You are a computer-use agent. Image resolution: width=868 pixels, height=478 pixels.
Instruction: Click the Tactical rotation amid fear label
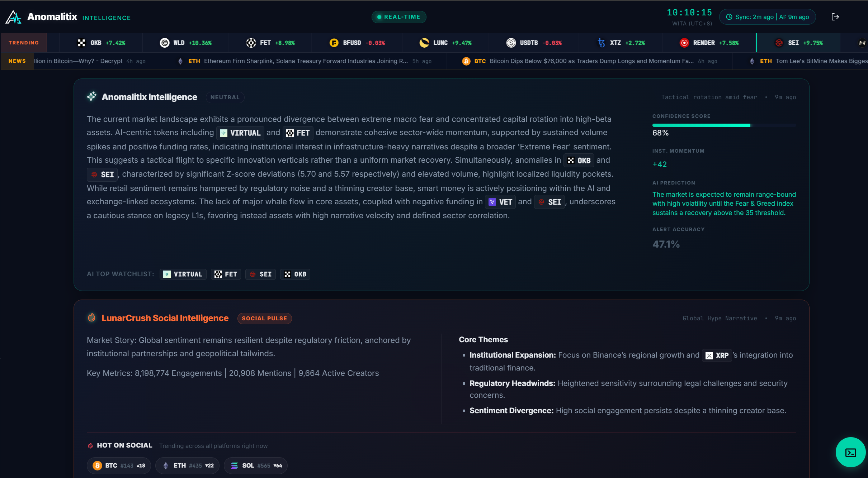[x=709, y=97]
